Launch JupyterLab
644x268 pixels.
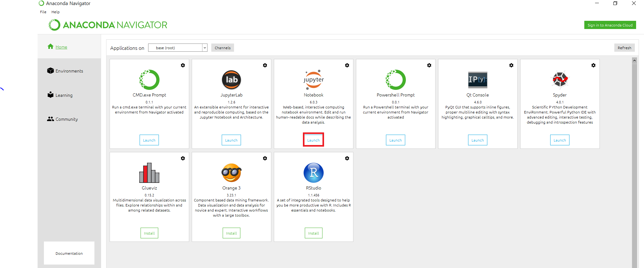pyautogui.click(x=232, y=140)
